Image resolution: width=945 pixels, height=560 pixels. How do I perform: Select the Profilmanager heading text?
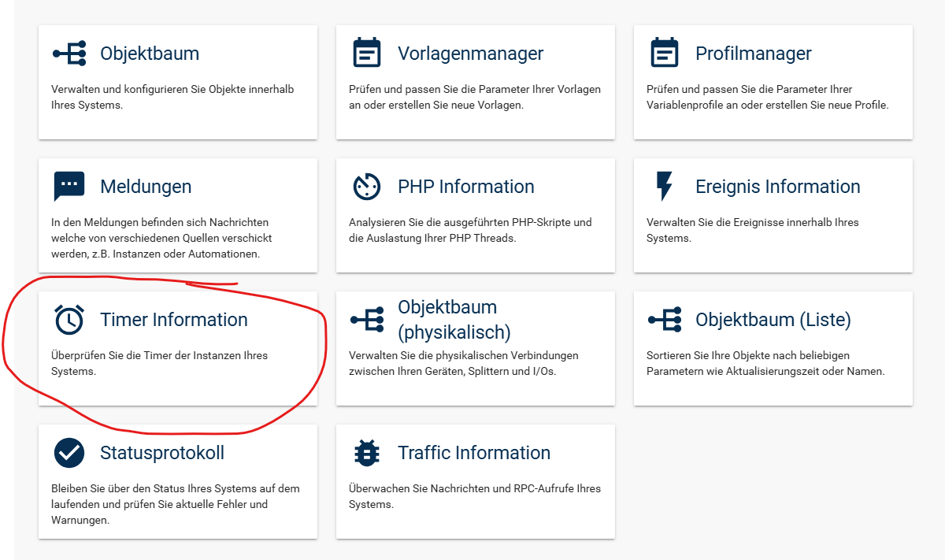753,54
